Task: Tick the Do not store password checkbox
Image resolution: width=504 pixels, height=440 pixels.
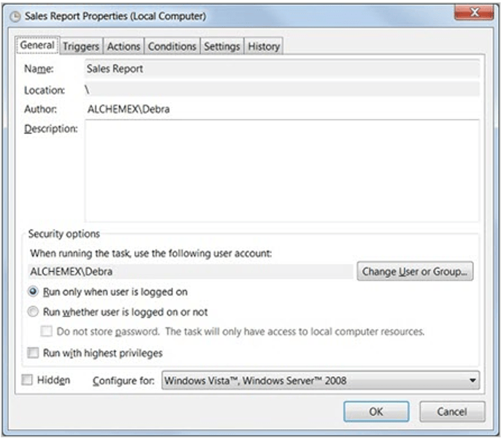Action: (x=47, y=332)
